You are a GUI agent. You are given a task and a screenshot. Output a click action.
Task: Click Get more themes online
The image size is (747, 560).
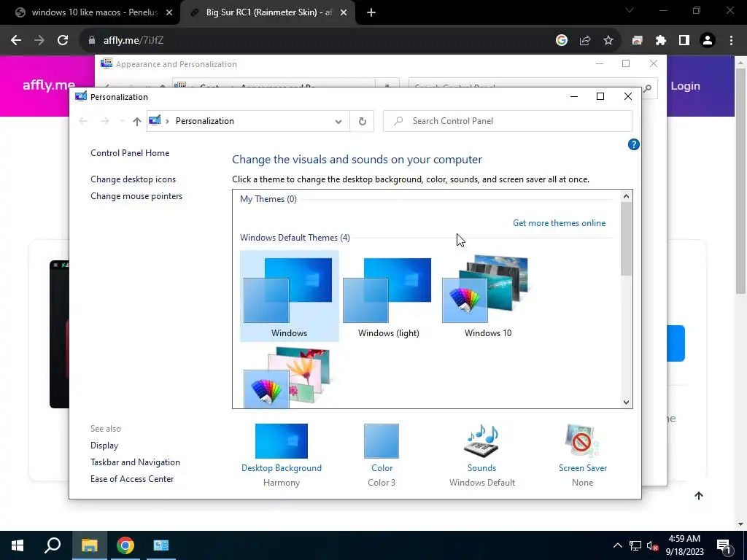point(560,223)
